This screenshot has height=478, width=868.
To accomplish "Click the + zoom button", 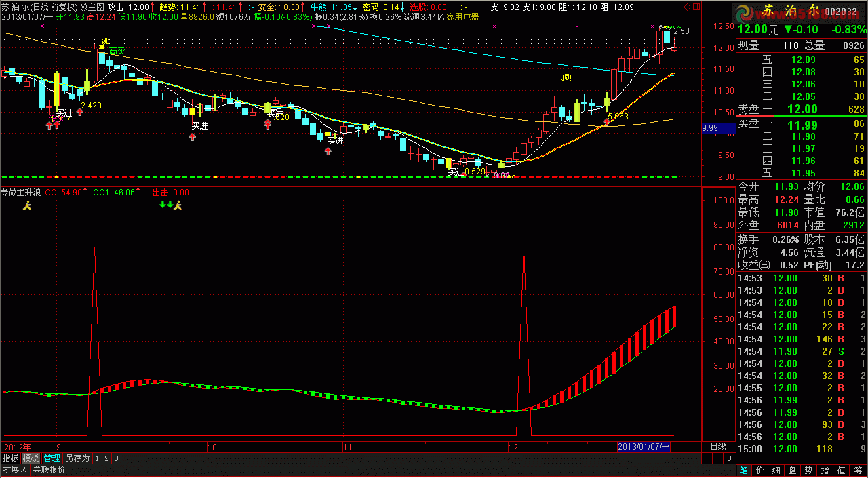I will click(707, 458).
